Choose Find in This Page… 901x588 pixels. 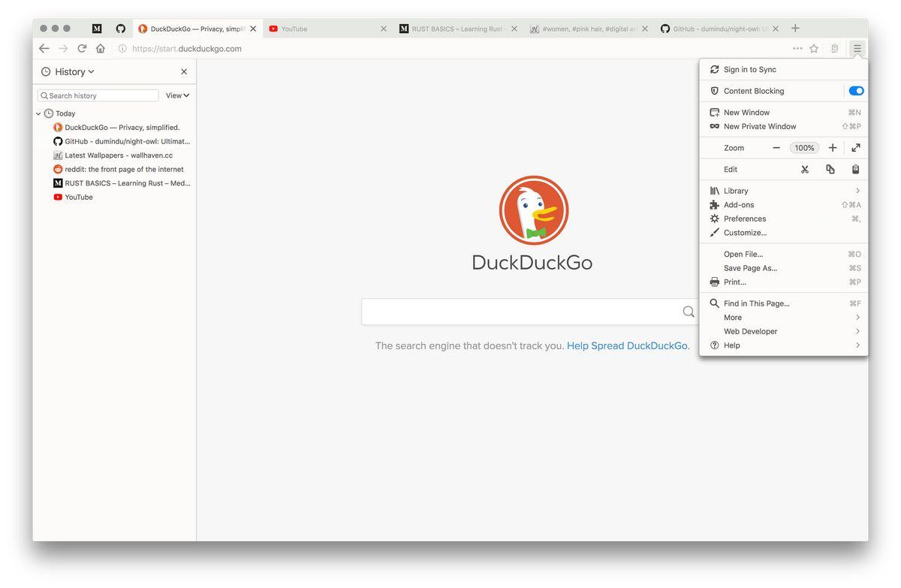tap(783, 303)
